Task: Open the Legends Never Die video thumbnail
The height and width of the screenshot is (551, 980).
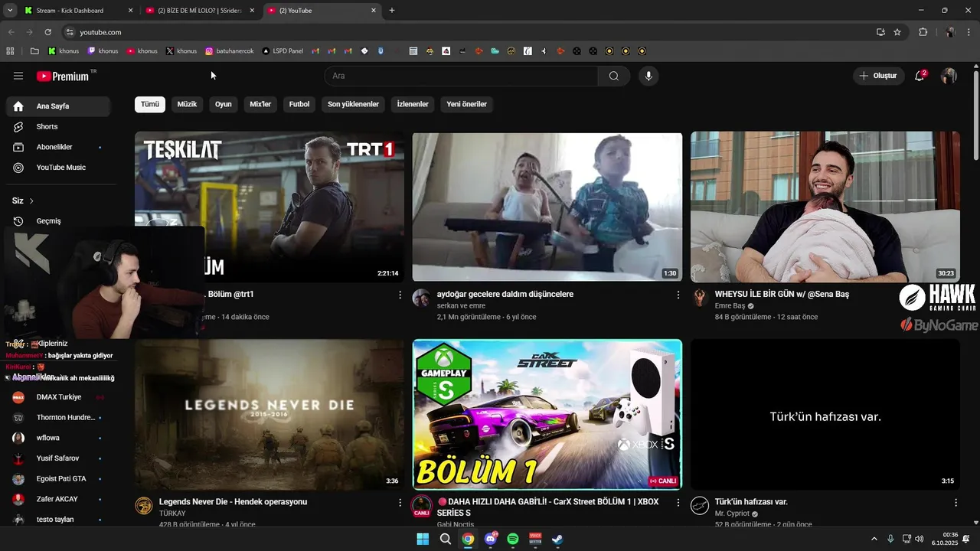Action: point(269,414)
